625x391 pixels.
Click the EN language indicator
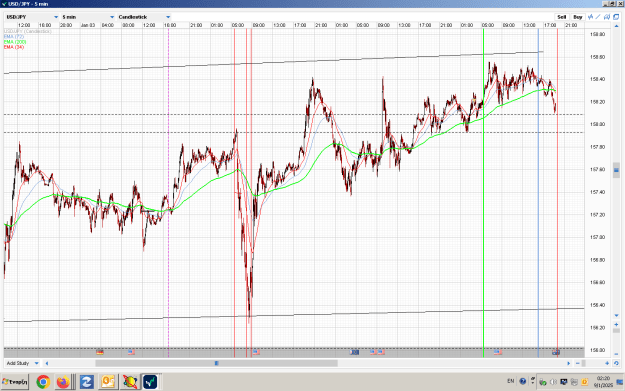(510, 381)
